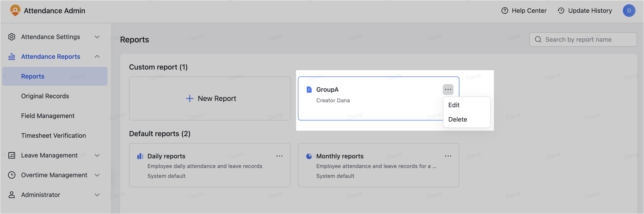Expand the Leave Management section
This screenshot has height=214, width=644.
(97, 155)
